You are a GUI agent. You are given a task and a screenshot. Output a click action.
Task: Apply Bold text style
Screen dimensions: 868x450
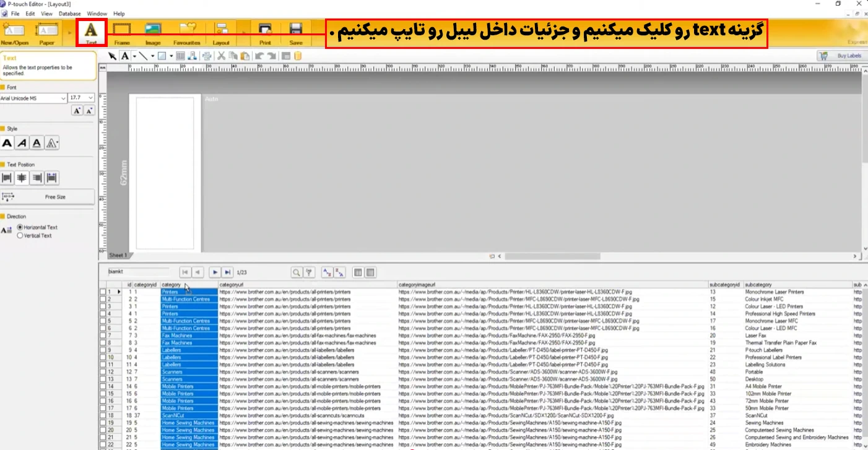tap(7, 144)
